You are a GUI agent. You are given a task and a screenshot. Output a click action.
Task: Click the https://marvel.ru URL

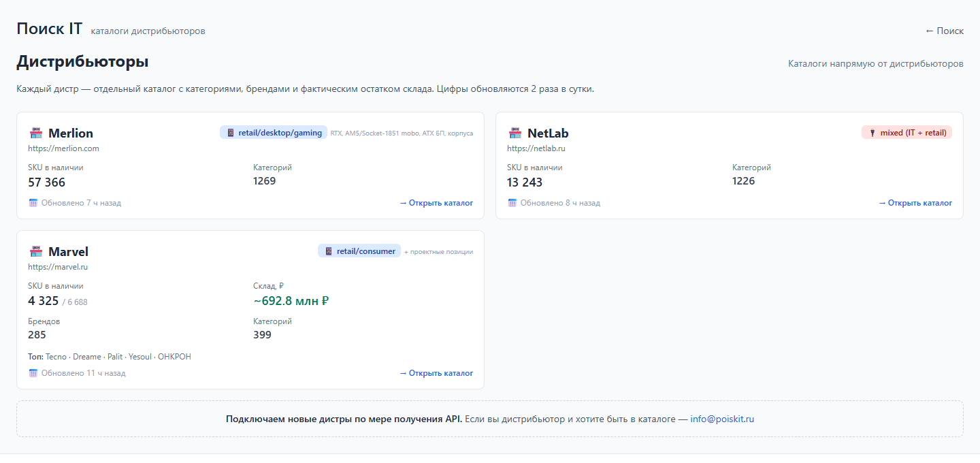[x=58, y=267]
